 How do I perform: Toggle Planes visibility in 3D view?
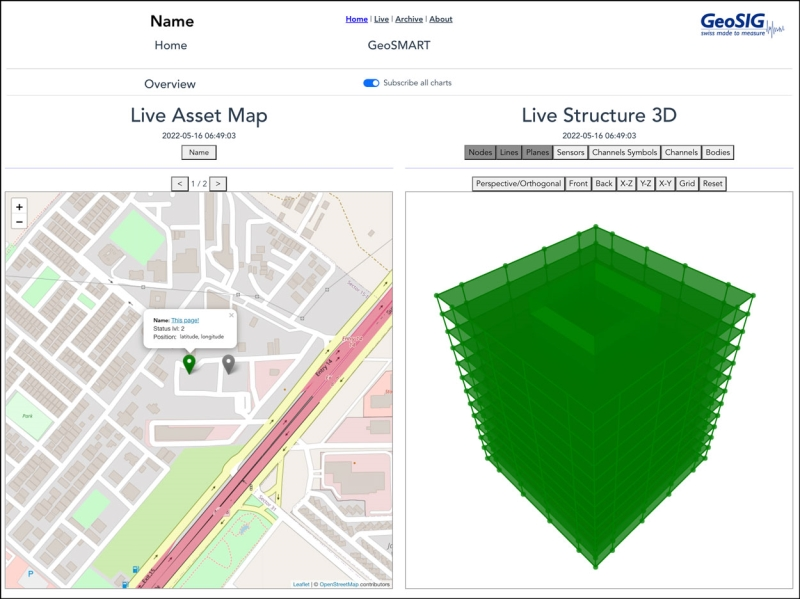tap(537, 152)
